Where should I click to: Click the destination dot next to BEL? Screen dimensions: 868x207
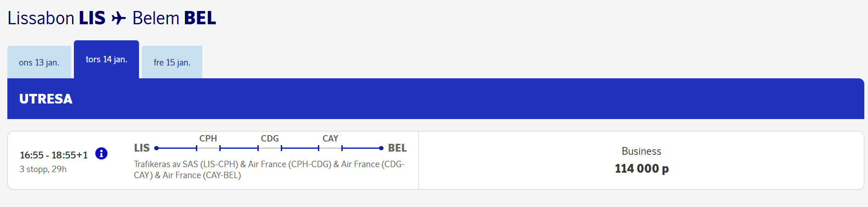(x=381, y=148)
